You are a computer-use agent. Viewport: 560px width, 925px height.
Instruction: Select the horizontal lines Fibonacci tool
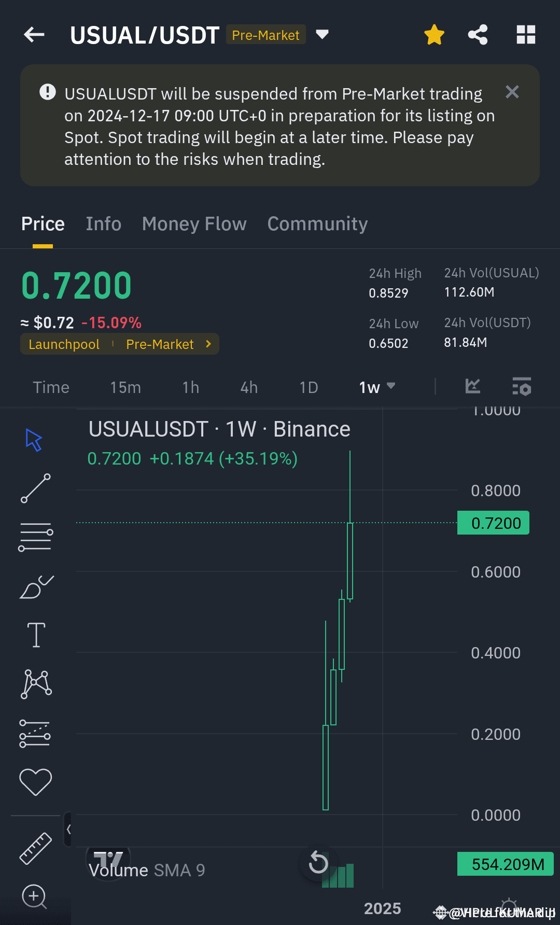36,537
